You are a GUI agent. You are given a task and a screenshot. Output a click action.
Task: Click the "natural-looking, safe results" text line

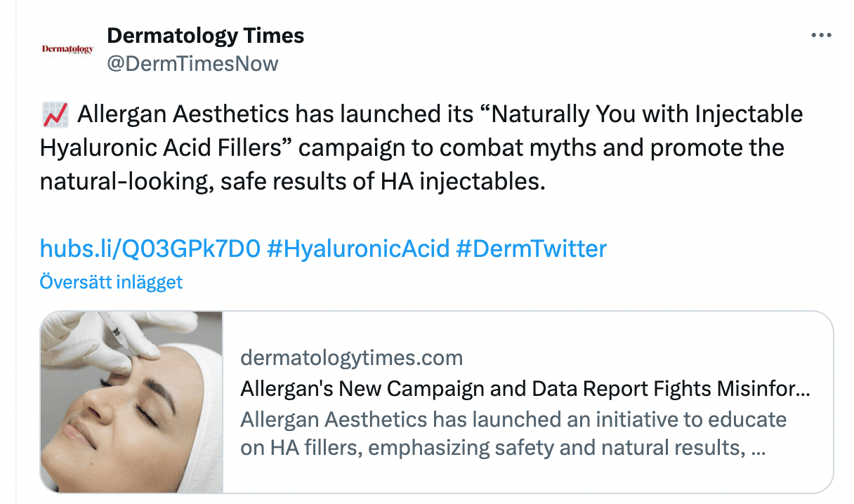(291, 181)
